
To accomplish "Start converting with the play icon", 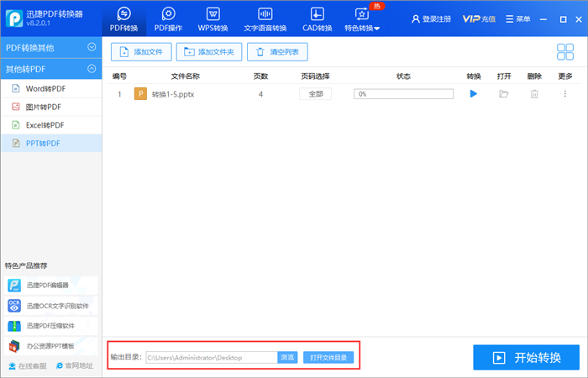I will (474, 94).
